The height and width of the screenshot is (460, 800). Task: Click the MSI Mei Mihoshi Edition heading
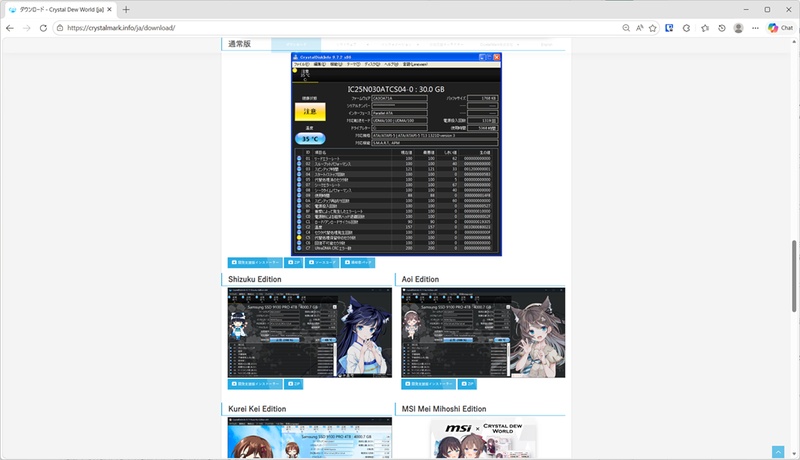pos(444,409)
